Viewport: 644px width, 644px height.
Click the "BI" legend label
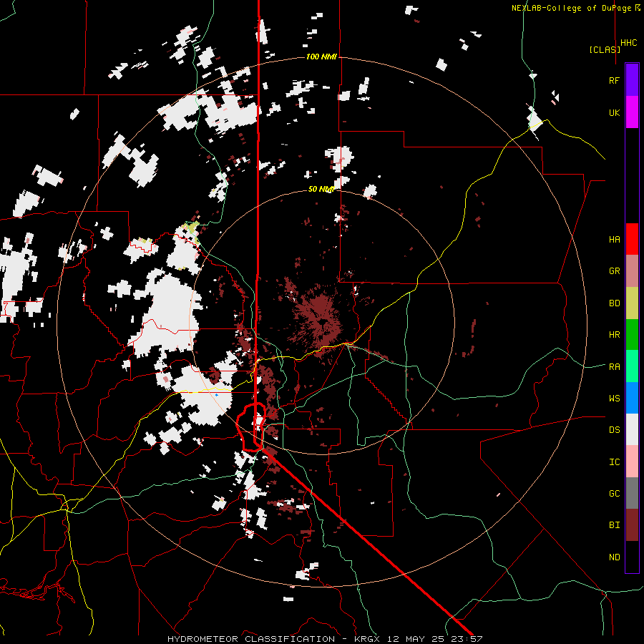pos(614,525)
